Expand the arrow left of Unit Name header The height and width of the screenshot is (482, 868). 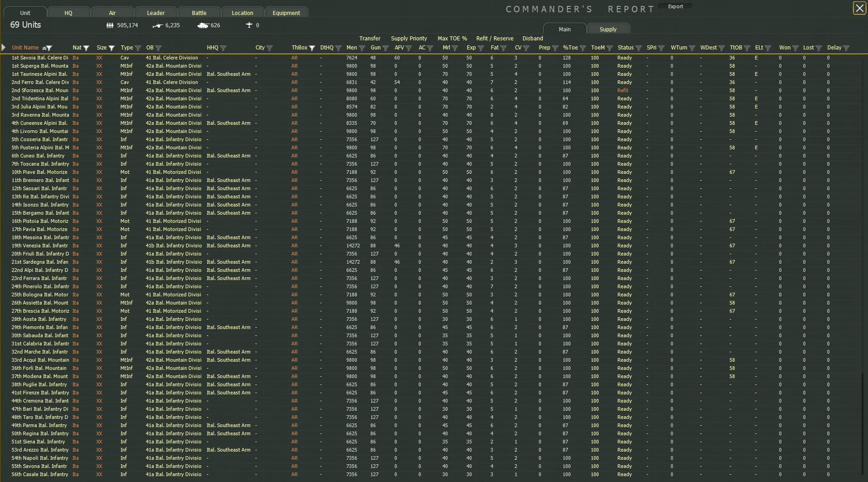point(4,47)
